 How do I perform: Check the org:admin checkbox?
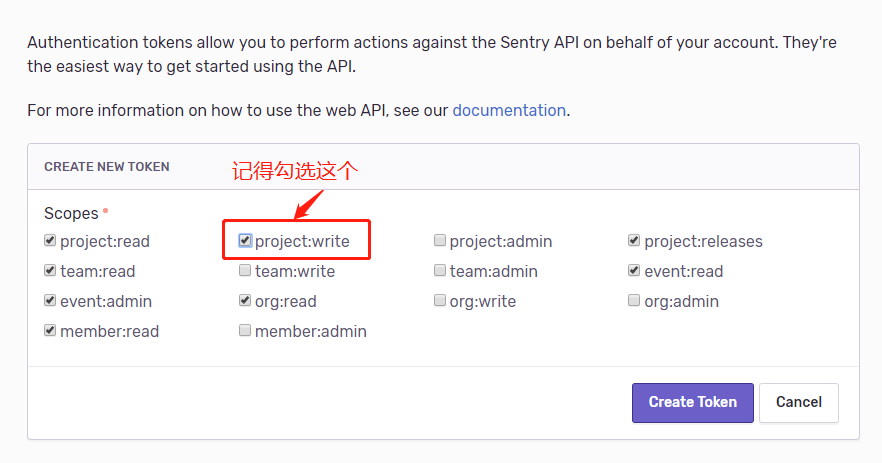(634, 301)
